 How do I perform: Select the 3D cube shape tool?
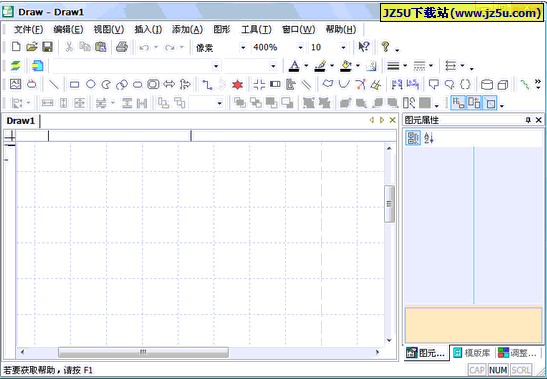point(503,84)
